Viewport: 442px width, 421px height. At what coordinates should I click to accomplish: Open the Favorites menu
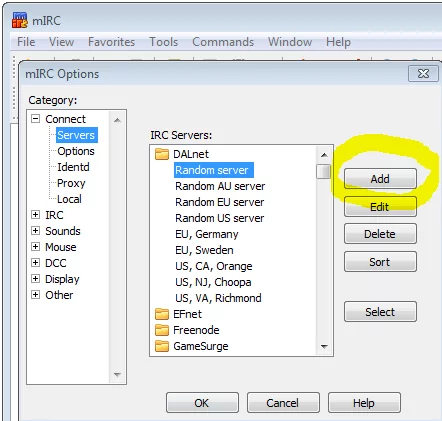111,42
